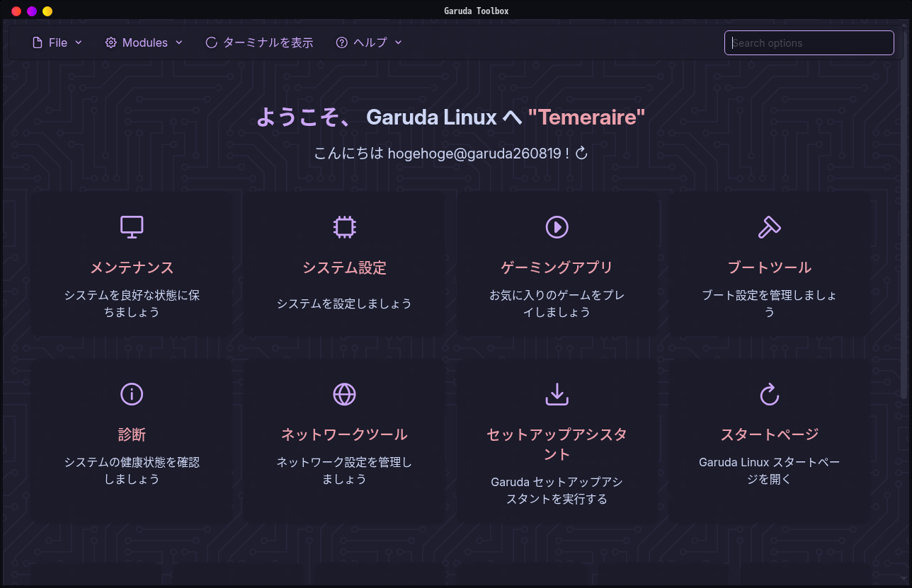Click the question mark icon beside ヘルプ
The width and height of the screenshot is (912, 588).
coord(341,42)
